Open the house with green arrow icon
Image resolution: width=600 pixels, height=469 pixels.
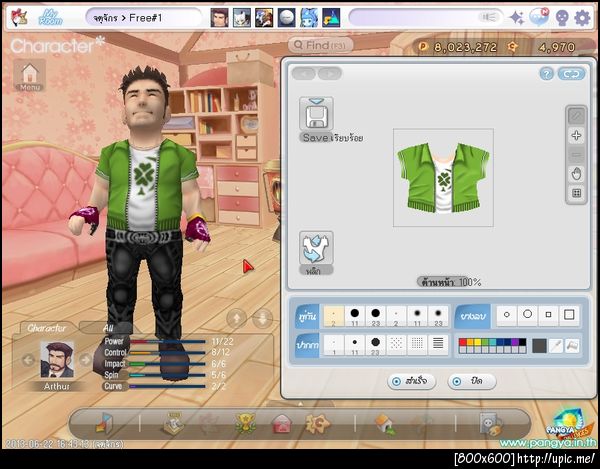point(385,424)
